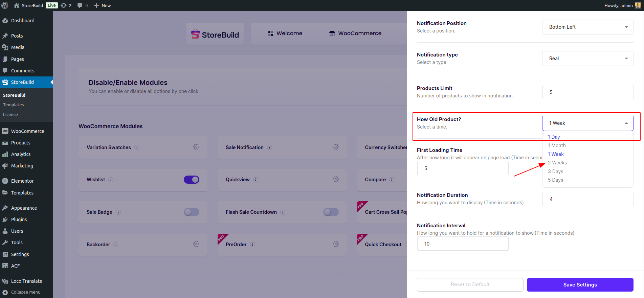Focus the Notification Interval input
This screenshot has width=644, height=298.
463,244
